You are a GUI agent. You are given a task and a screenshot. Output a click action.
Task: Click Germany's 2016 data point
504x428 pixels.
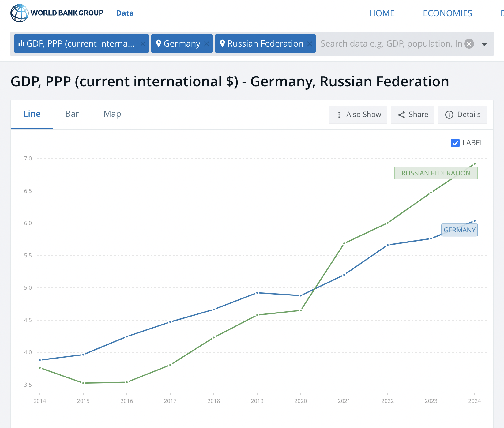(x=127, y=336)
